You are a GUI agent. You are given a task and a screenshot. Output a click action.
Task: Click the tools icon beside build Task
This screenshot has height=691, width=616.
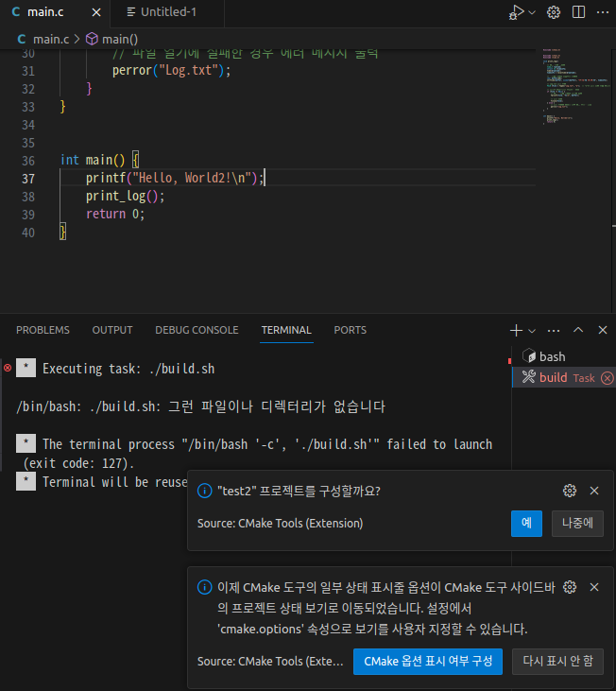tap(528, 377)
